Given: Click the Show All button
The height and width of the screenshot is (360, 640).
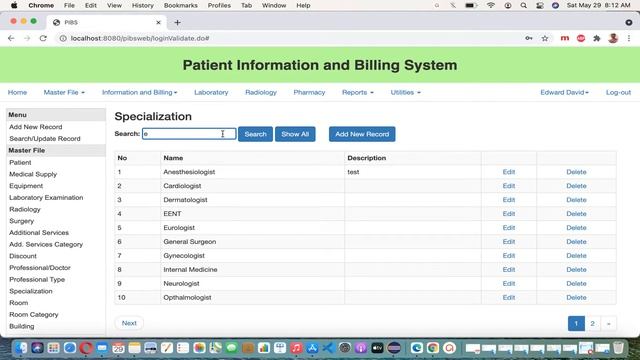Looking at the screenshot, I should point(295,134).
